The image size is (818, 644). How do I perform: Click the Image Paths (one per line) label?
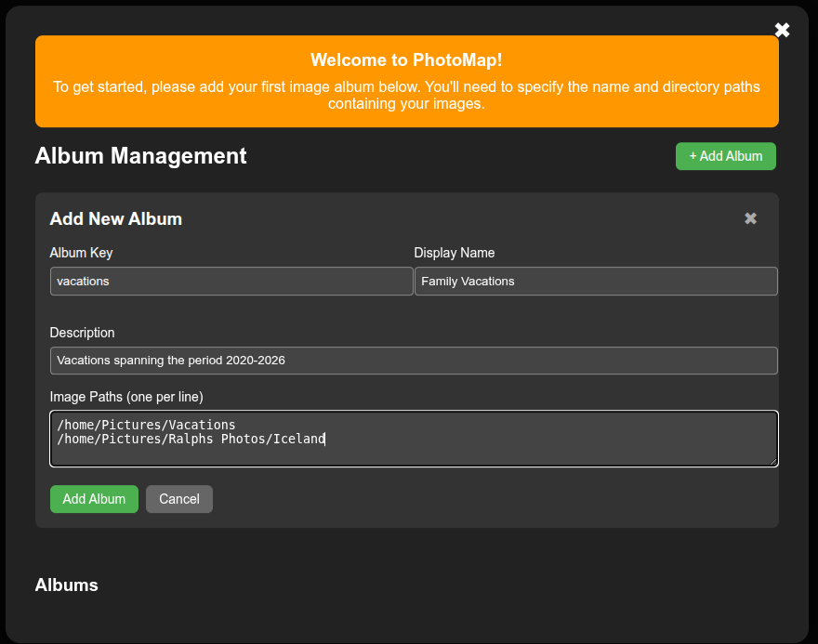tap(126, 397)
